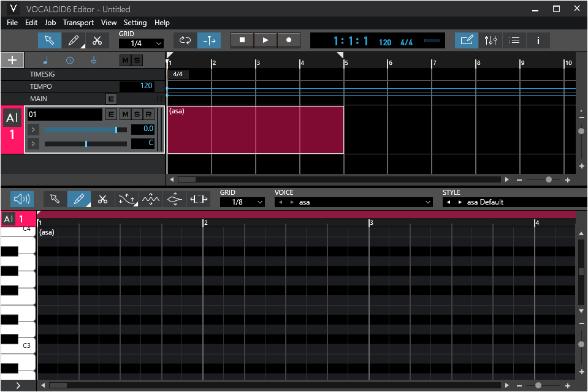
Task: Click MAIN track E effect button
Action: (111, 99)
